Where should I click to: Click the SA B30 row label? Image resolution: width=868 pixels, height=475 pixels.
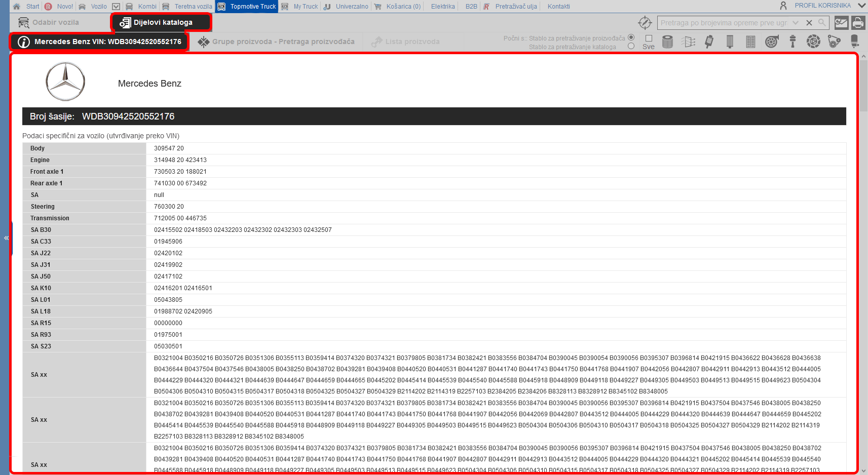point(41,230)
